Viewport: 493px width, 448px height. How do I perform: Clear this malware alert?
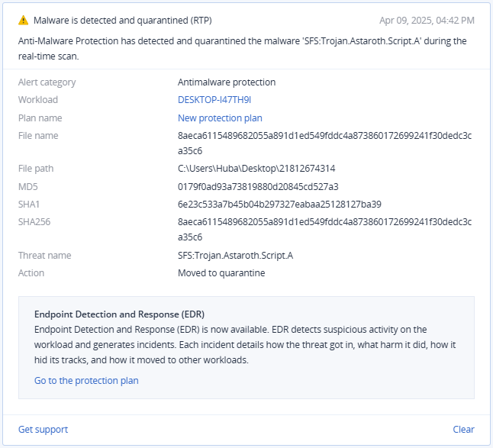point(463,430)
